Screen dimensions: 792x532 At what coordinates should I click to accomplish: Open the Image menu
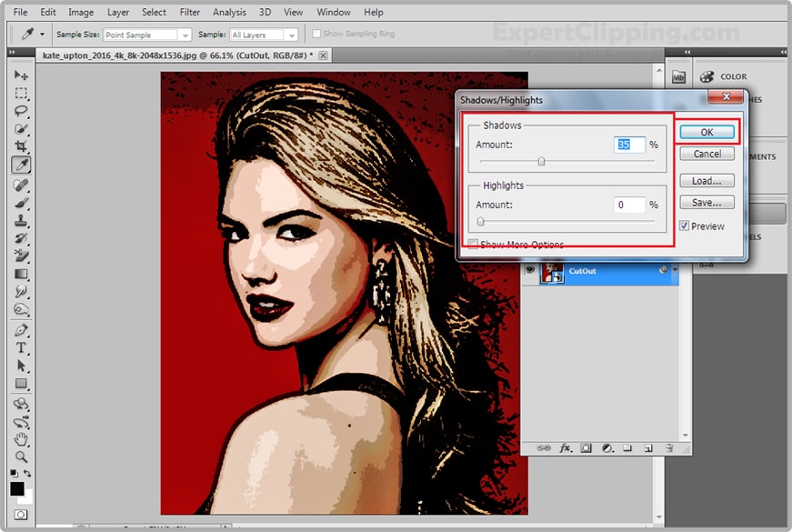(x=81, y=13)
